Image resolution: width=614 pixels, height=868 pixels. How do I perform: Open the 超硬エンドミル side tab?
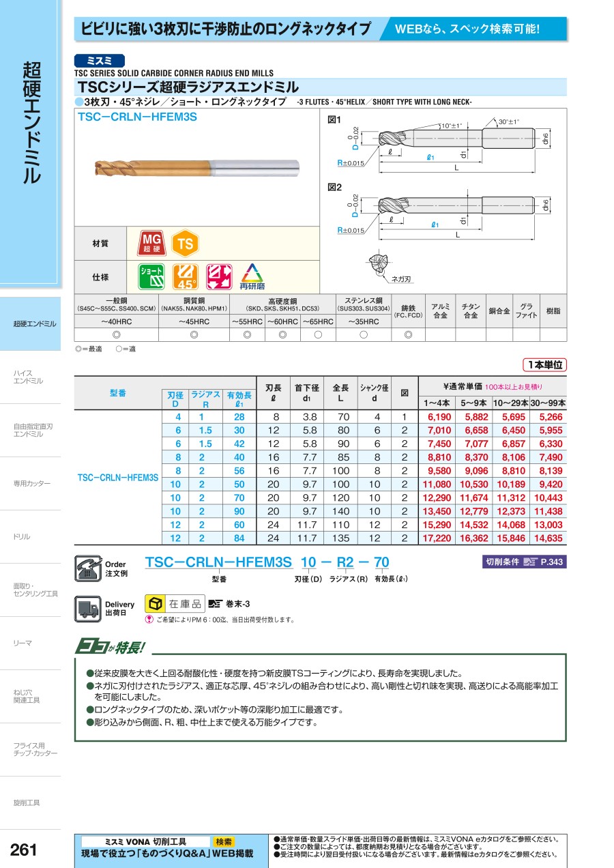34,323
